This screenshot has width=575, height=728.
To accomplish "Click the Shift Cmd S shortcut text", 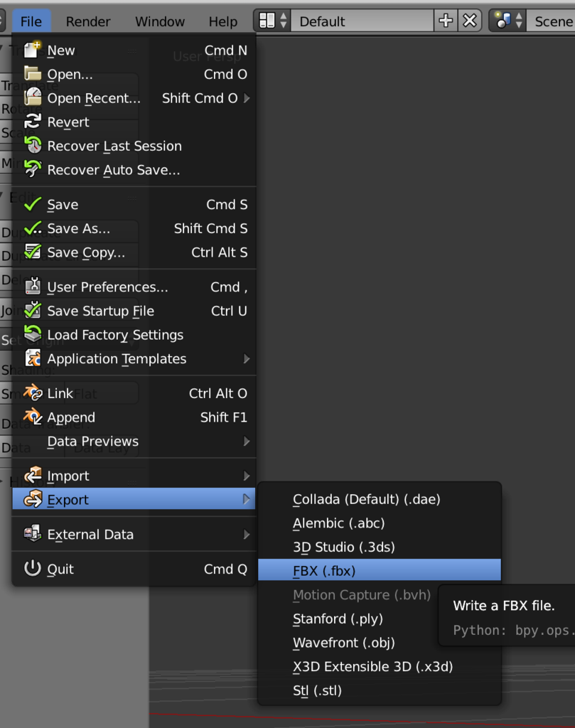I will click(x=210, y=228).
